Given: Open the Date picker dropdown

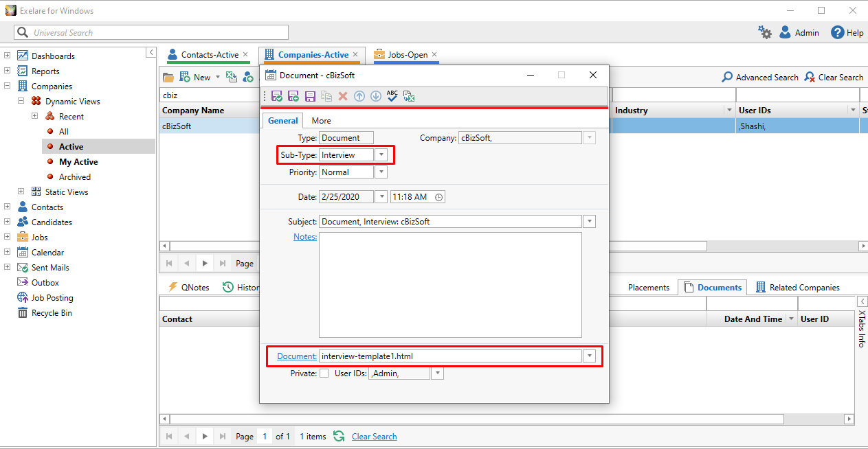Looking at the screenshot, I should coord(381,197).
